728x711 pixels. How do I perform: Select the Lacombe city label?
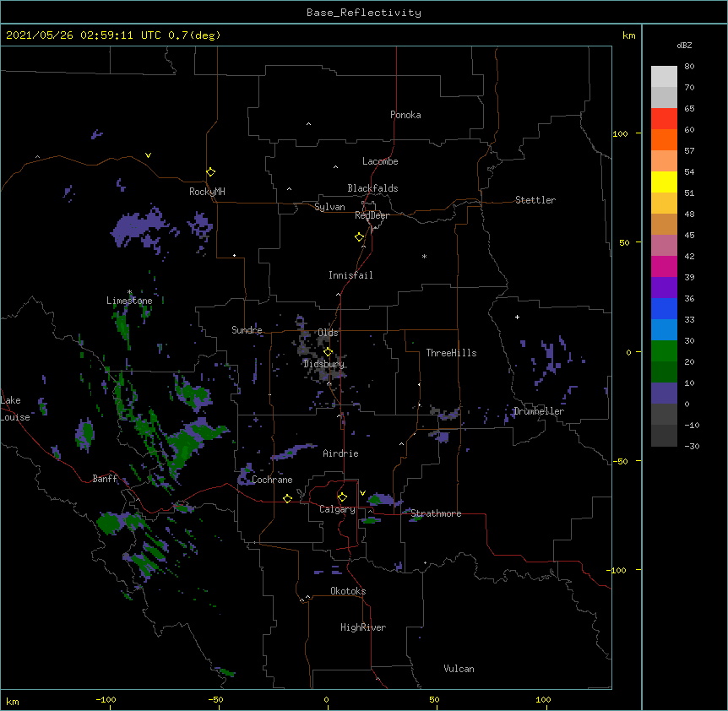[x=380, y=161]
